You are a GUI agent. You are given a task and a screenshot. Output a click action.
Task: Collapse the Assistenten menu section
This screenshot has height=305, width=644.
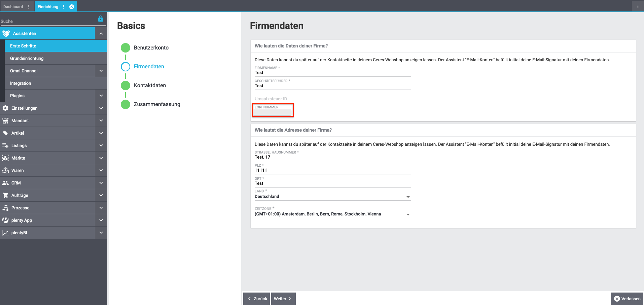(101, 33)
